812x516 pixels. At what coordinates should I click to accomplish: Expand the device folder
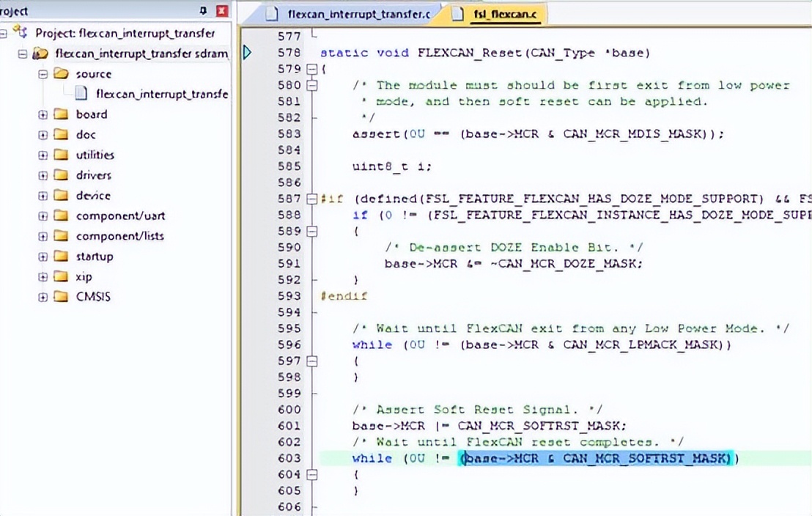[x=43, y=196]
